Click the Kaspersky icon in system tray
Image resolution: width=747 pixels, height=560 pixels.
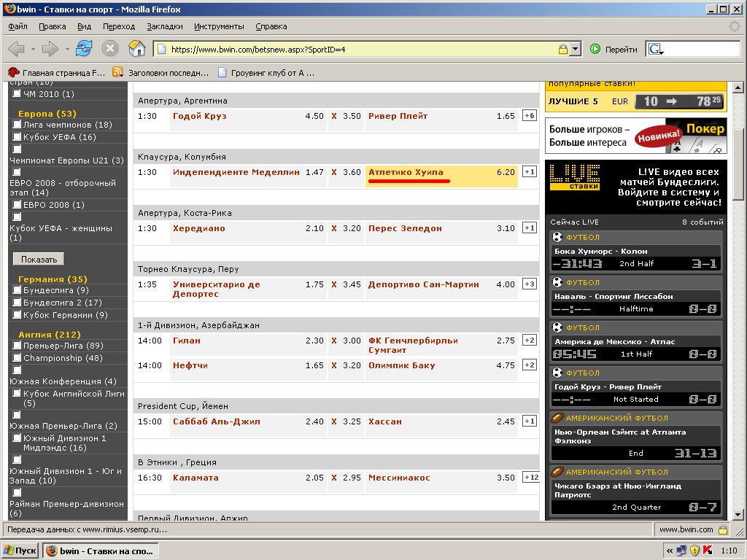coord(708,551)
